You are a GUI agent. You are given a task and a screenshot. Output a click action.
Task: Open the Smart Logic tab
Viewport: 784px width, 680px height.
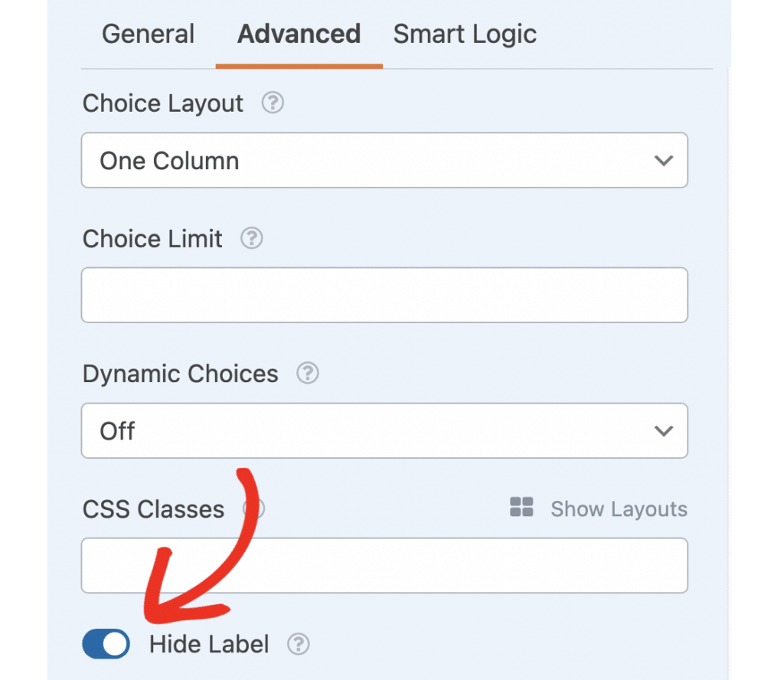coord(464,34)
